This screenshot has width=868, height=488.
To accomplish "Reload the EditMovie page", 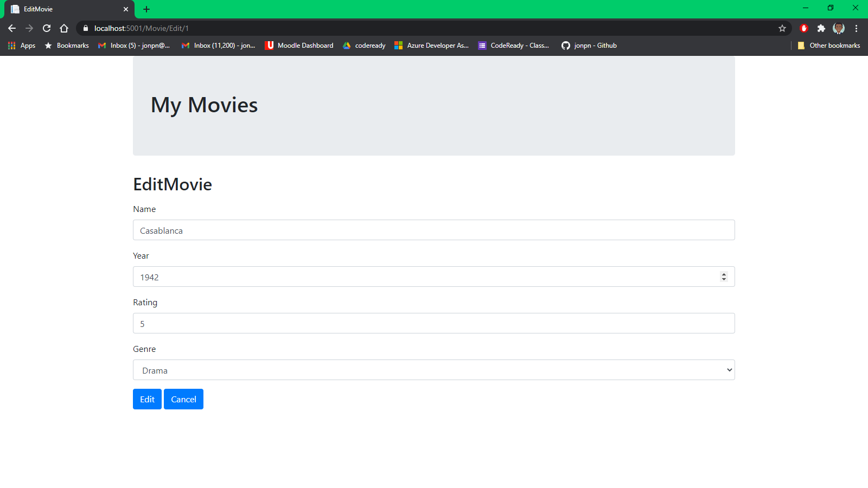I will [47, 28].
